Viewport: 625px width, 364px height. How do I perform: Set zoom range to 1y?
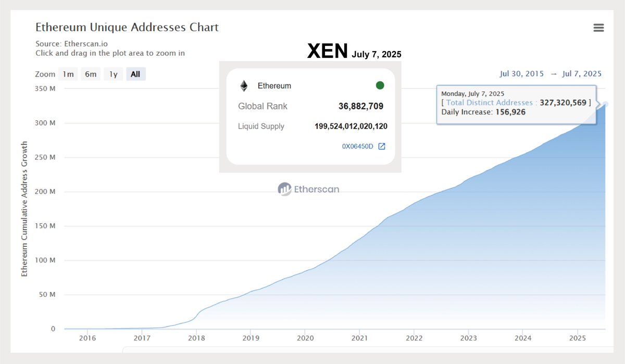(113, 74)
